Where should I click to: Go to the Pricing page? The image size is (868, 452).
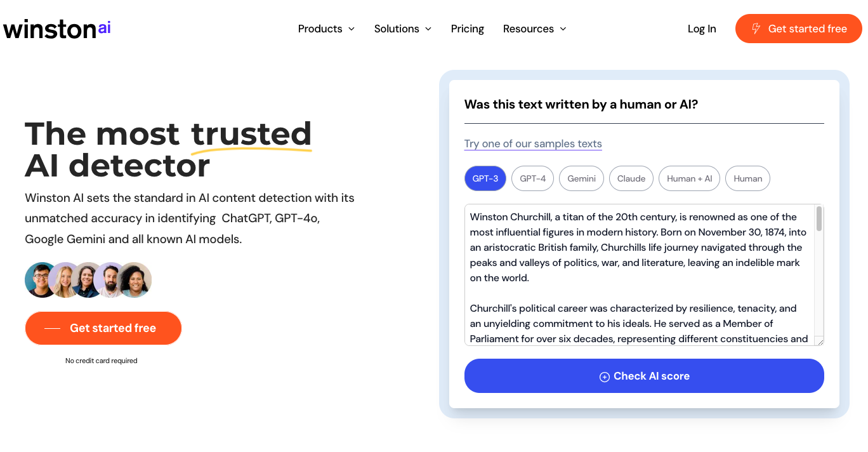(468, 29)
